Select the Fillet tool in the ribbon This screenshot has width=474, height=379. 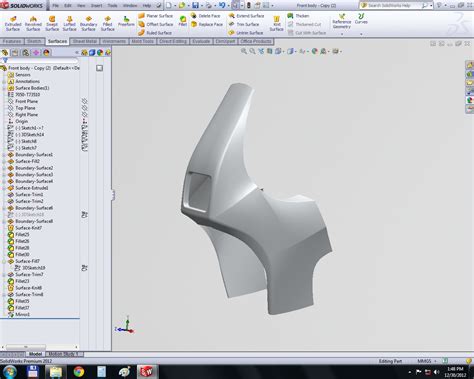click(183, 21)
